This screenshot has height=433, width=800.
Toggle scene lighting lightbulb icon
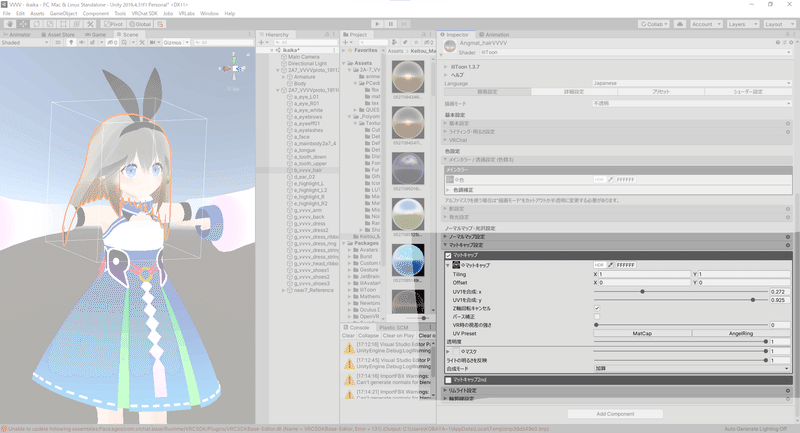[71, 42]
